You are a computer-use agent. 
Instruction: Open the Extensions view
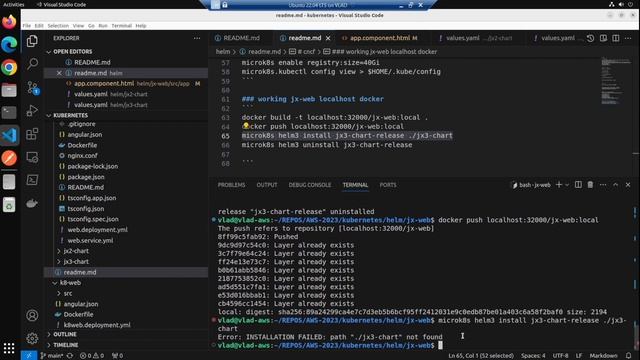[x=32, y=134]
